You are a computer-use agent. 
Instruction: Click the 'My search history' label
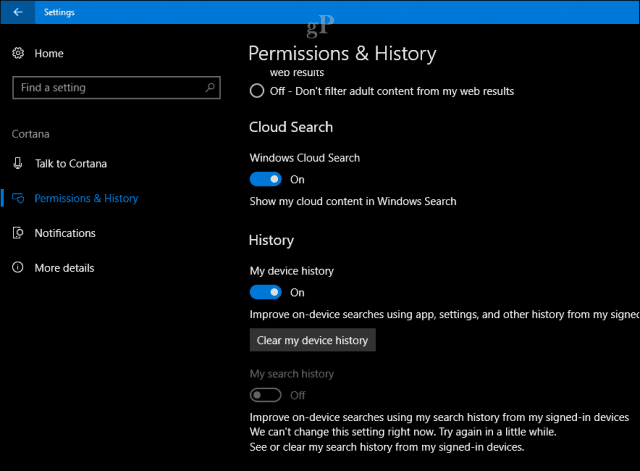292,374
